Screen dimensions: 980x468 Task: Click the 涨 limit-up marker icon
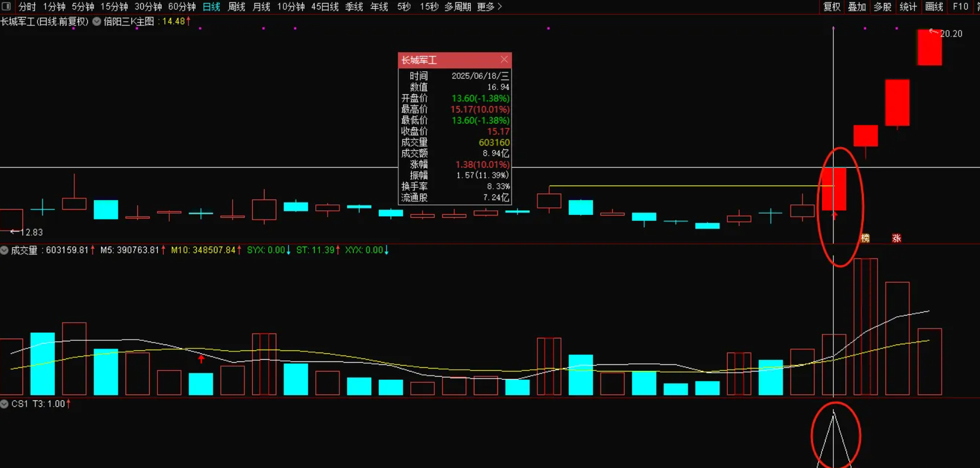[x=896, y=238]
